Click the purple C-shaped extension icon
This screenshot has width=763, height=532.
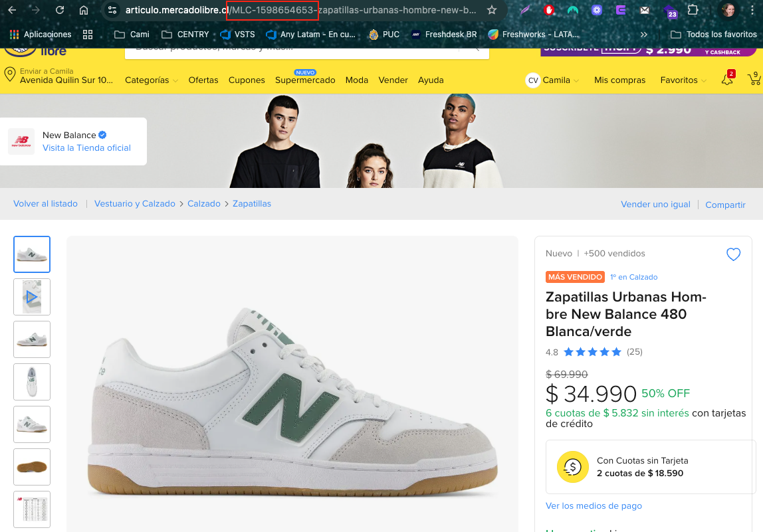[x=621, y=10]
